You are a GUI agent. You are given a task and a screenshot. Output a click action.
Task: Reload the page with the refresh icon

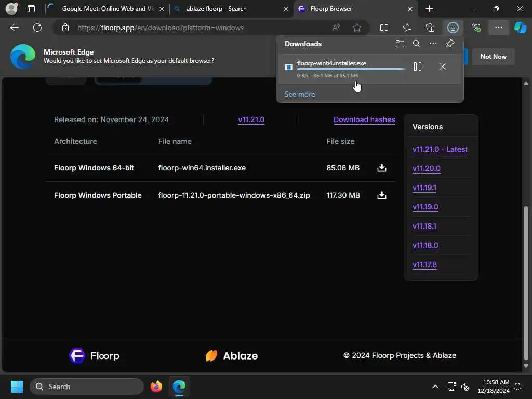37,28
